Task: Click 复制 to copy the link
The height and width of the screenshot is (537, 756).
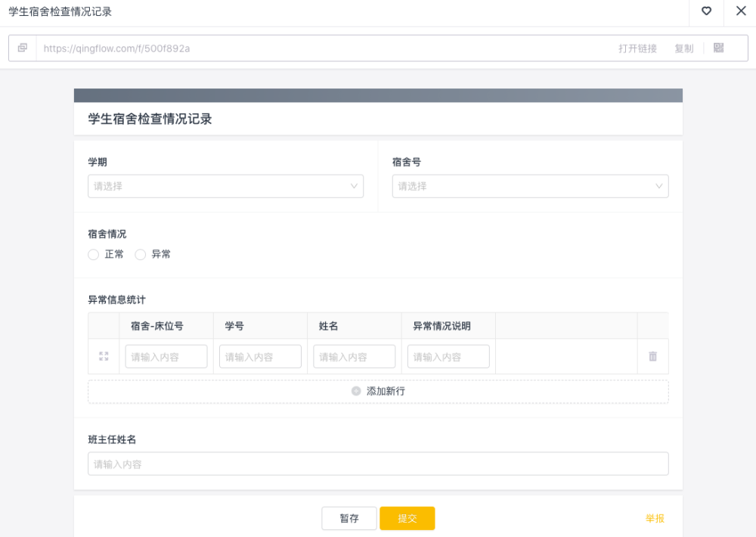Action: tap(683, 48)
